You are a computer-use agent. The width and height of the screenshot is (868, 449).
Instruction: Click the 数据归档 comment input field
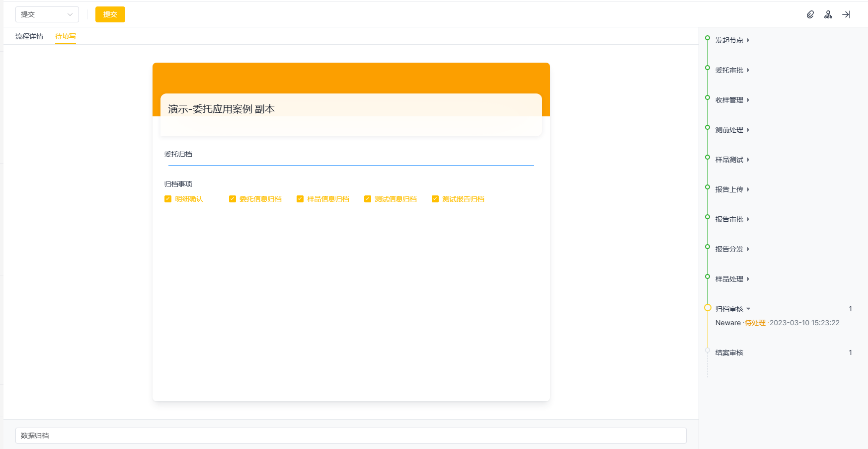coord(351,436)
